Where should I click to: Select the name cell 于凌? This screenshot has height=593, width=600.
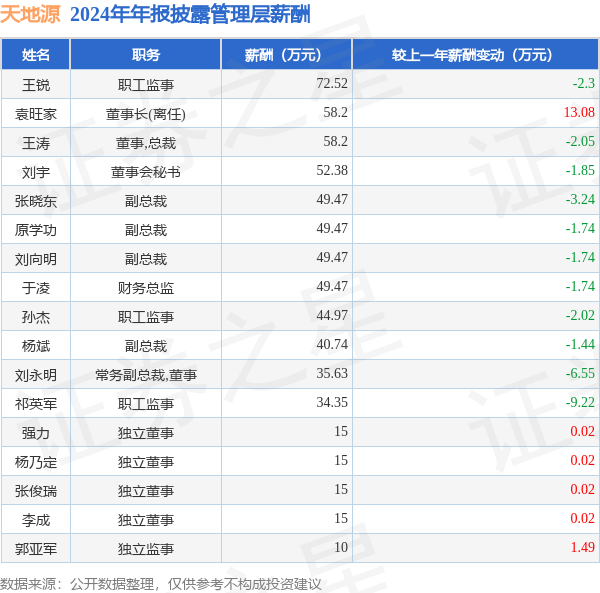[x=36, y=288]
